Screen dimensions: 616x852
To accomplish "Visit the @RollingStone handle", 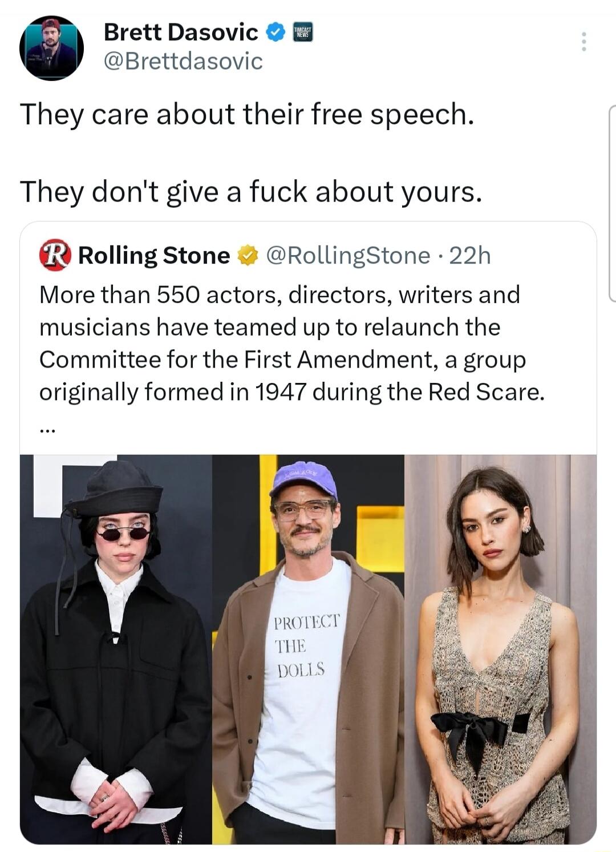I will pyautogui.click(x=348, y=256).
